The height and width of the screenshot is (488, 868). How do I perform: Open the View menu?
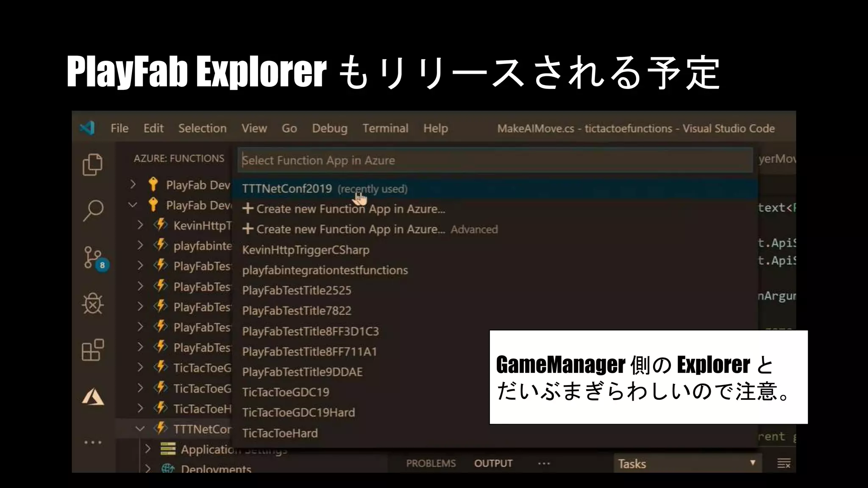coord(254,128)
